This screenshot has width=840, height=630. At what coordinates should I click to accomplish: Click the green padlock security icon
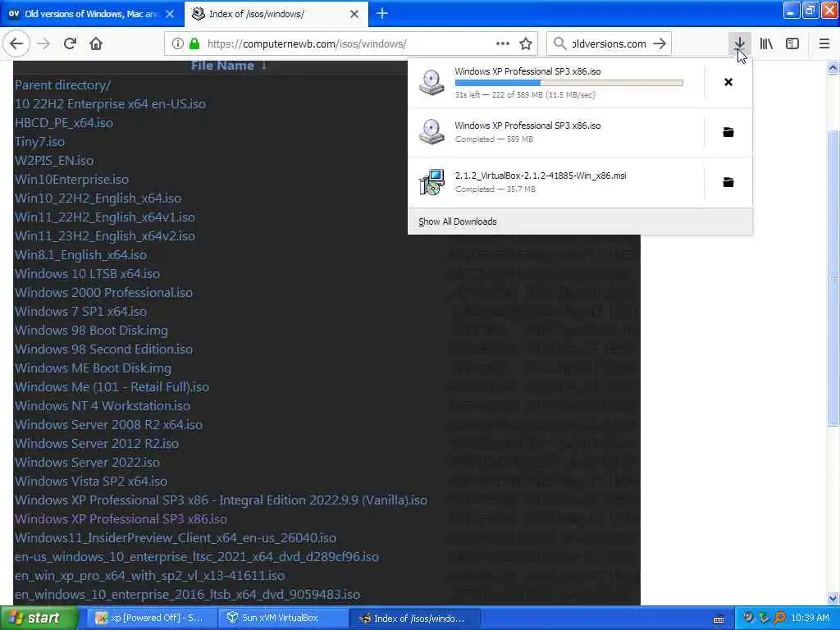click(194, 44)
